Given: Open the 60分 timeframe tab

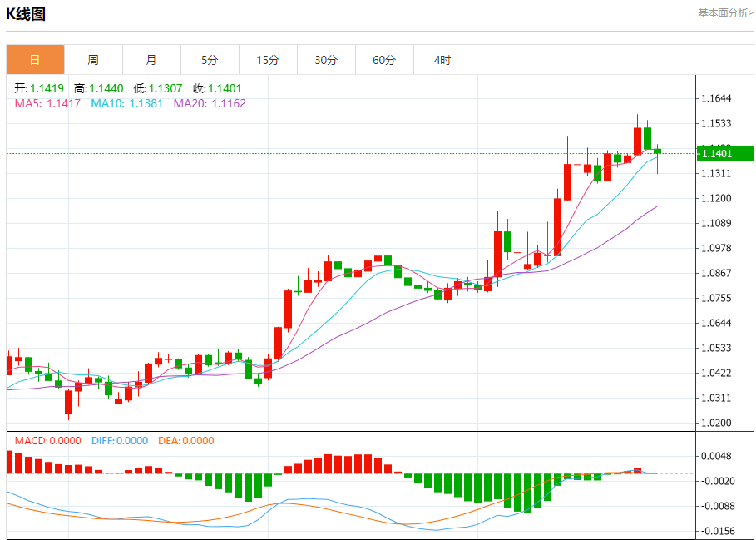Looking at the screenshot, I should [385, 60].
